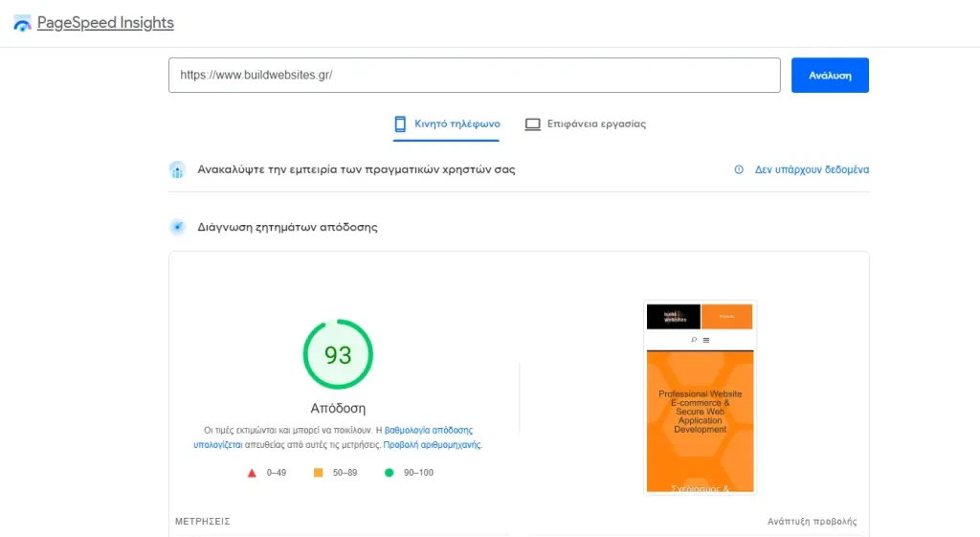This screenshot has height=537, width=980.
Task: Click the Απόδοση label under score
Action: [x=338, y=408]
